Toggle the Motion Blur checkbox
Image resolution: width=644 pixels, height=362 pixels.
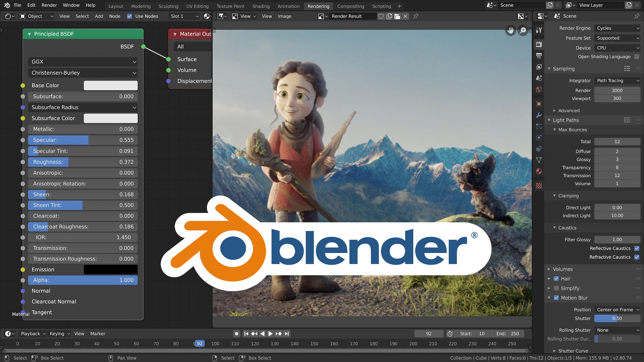point(556,298)
